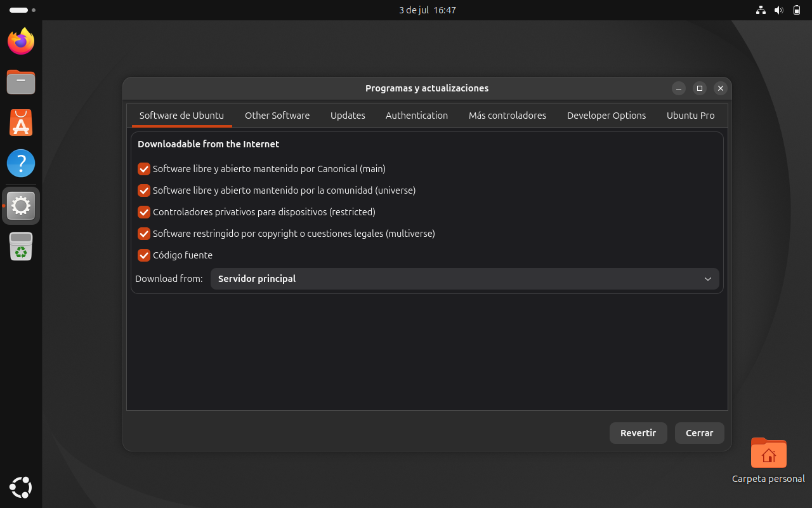
Task: Click the Cerrar button
Action: tap(700, 433)
